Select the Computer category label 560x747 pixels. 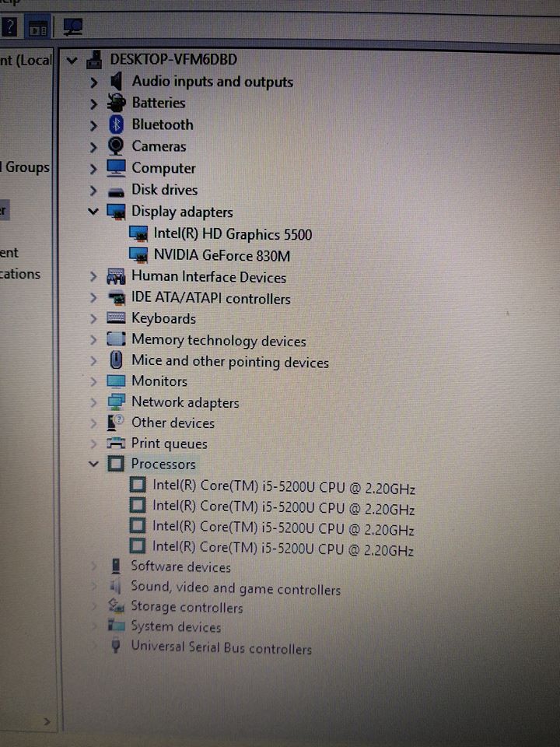pyautogui.click(x=163, y=168)
